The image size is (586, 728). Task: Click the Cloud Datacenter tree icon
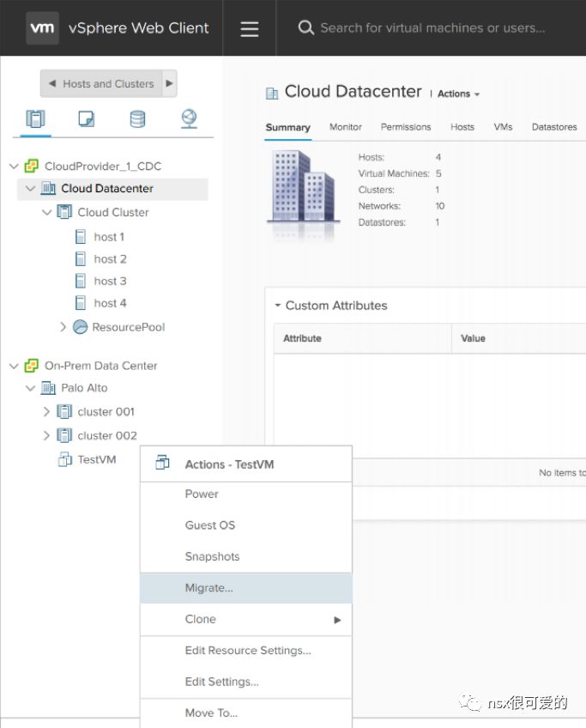pyautogui.click(x=48, y=189)
